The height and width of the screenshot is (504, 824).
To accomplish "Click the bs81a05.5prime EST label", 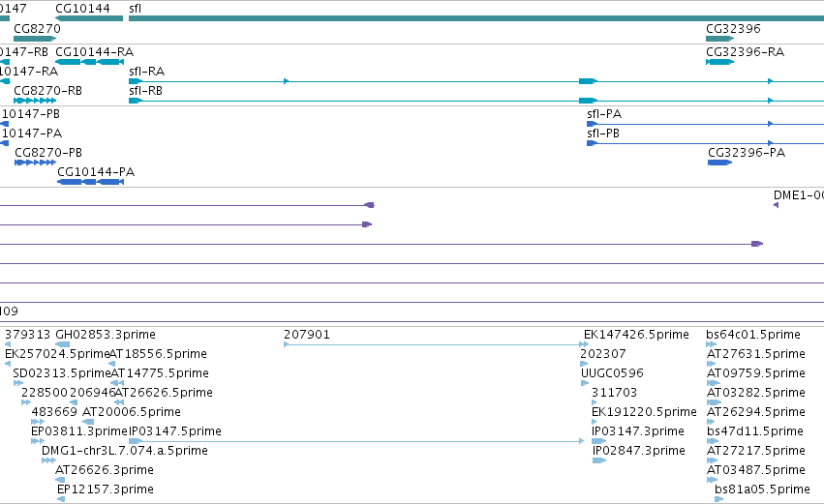I will click(x=763, y=489).
